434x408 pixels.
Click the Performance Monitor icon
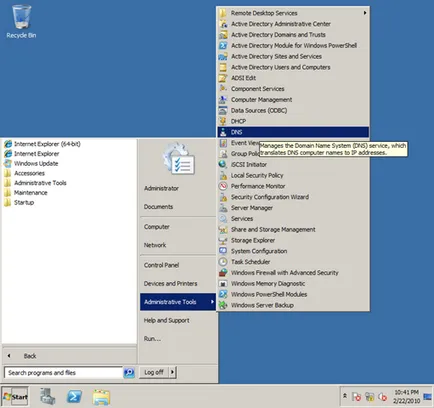coord(223,186)
